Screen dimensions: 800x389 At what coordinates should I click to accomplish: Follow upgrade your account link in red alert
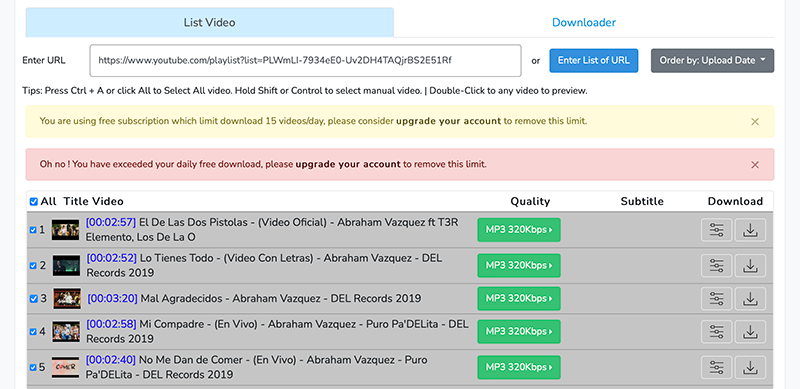click(348, 164)
